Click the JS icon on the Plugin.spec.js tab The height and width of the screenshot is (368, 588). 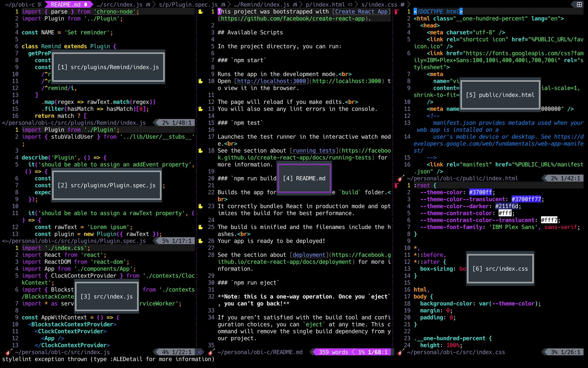click(x=223, y=4)
